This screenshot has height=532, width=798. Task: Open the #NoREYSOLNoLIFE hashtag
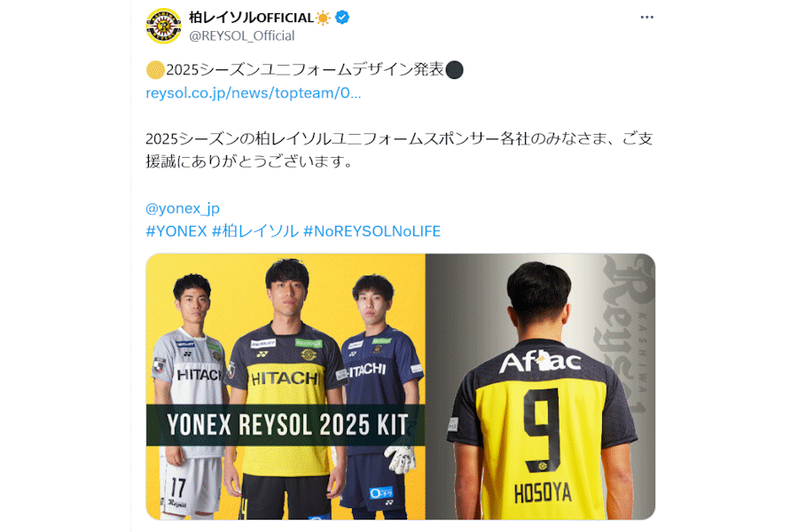click(x=372, y=231)
